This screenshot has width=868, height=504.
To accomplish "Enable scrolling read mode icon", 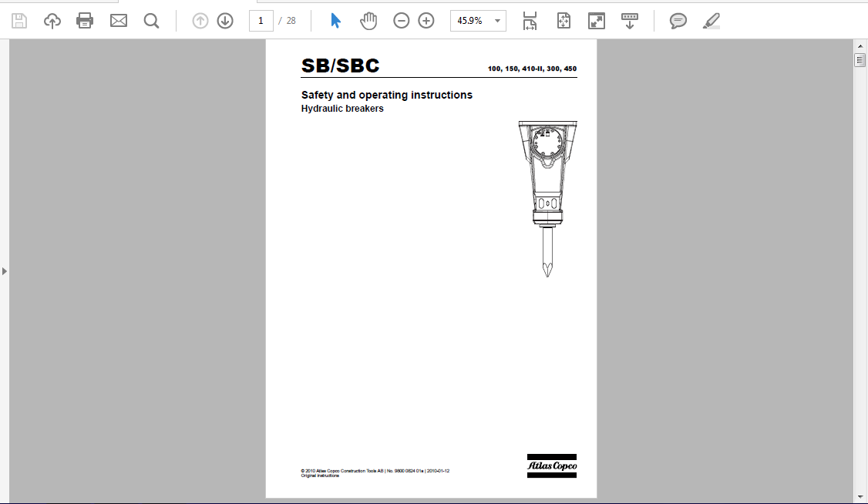I will pos(629,21).
